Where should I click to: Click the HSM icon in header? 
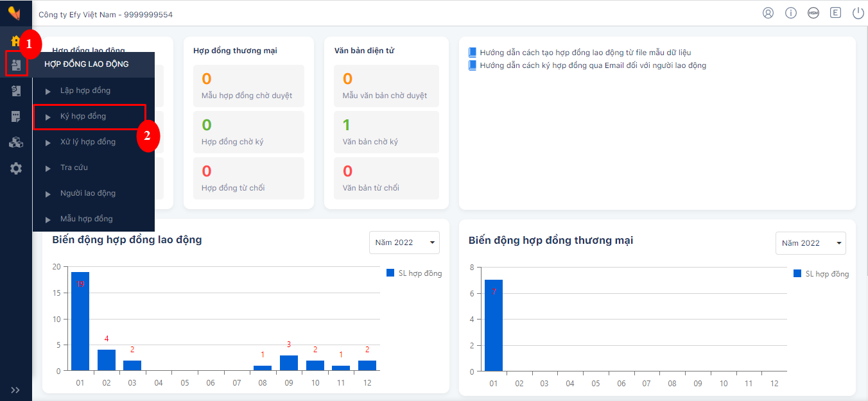click(813, 13)
